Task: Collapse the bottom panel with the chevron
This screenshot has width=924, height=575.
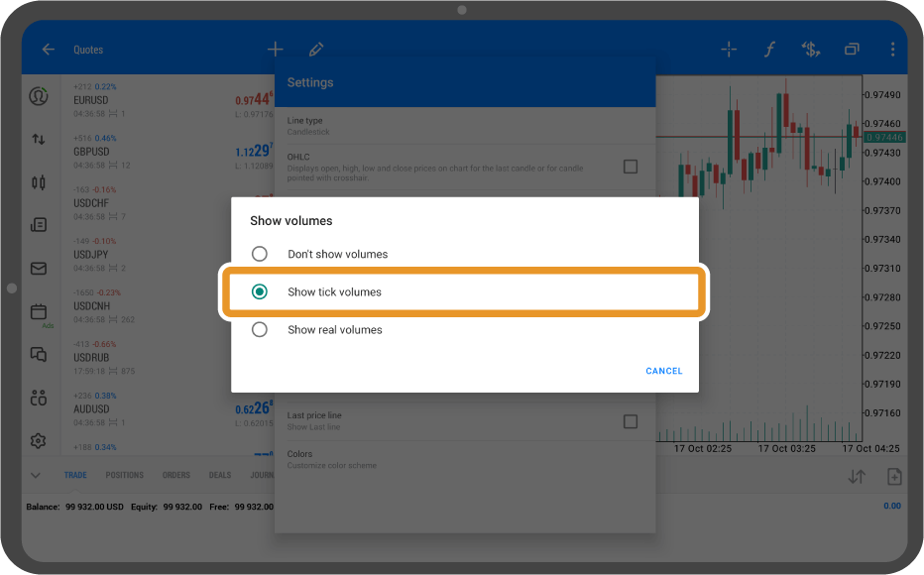Action: 36,476
